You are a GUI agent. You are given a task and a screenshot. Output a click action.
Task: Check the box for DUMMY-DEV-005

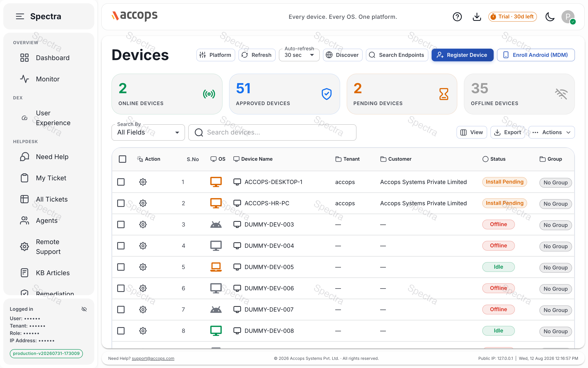click(x=121, y=267)
